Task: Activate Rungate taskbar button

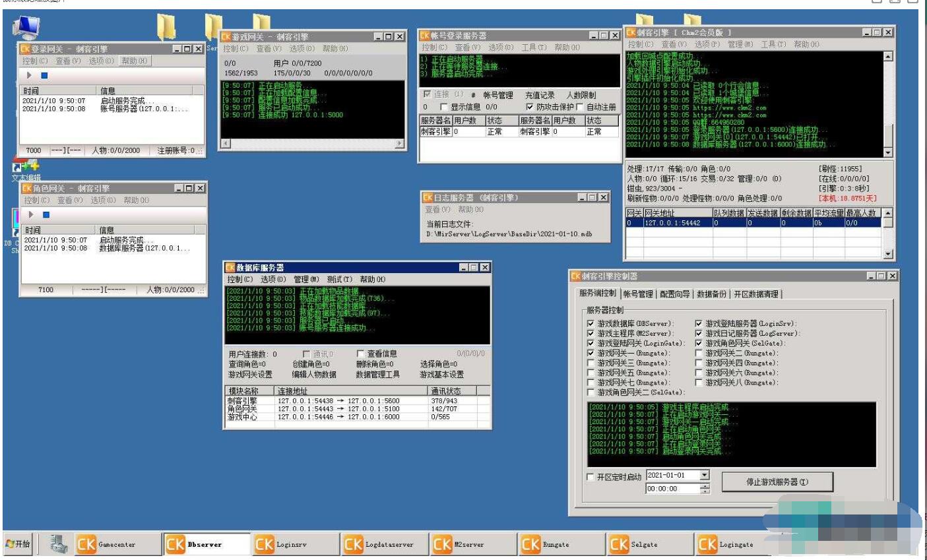Action: coord(561,544)
